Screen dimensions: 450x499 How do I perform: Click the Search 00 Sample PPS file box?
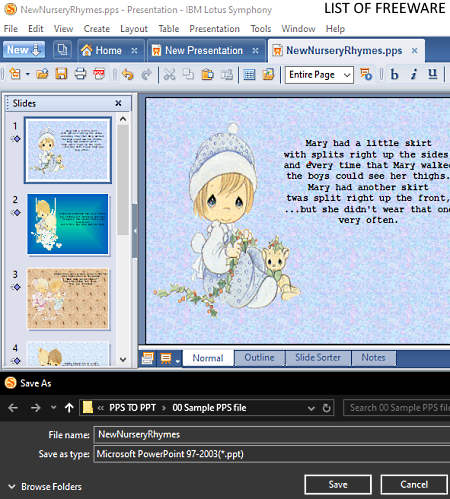point(397,408)
